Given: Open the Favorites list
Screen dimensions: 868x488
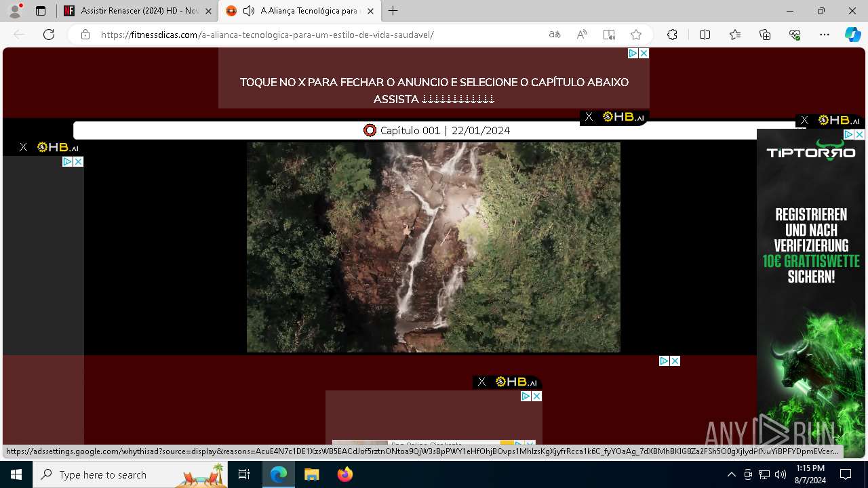Looking at the screenshot, I should click(735, 35).
